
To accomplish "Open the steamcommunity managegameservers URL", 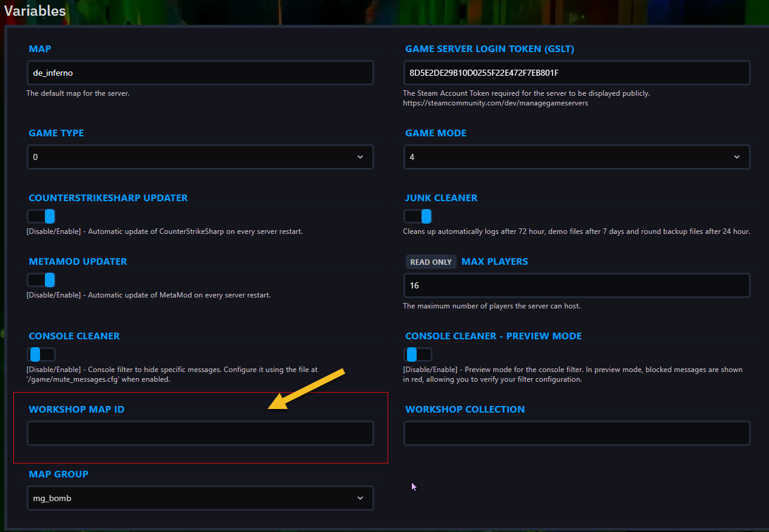I will (495, 103).
